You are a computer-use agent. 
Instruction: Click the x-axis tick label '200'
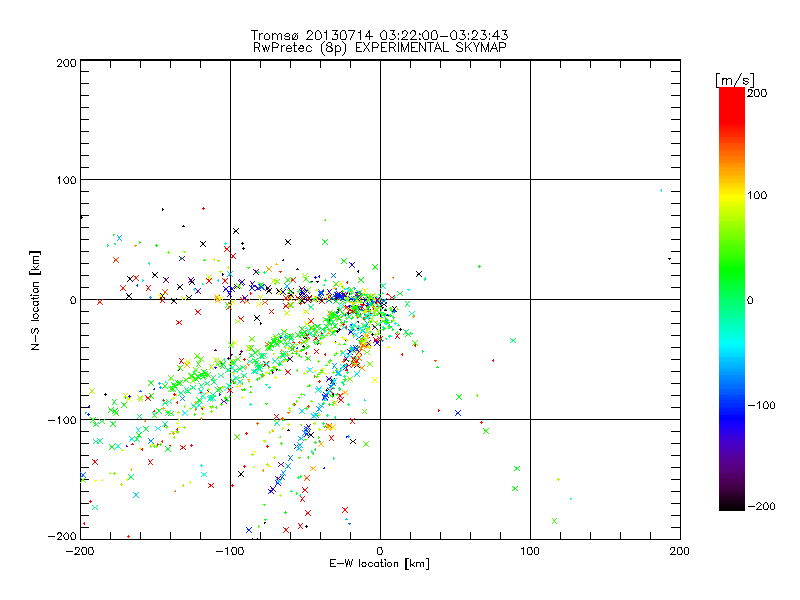(680, 552)
